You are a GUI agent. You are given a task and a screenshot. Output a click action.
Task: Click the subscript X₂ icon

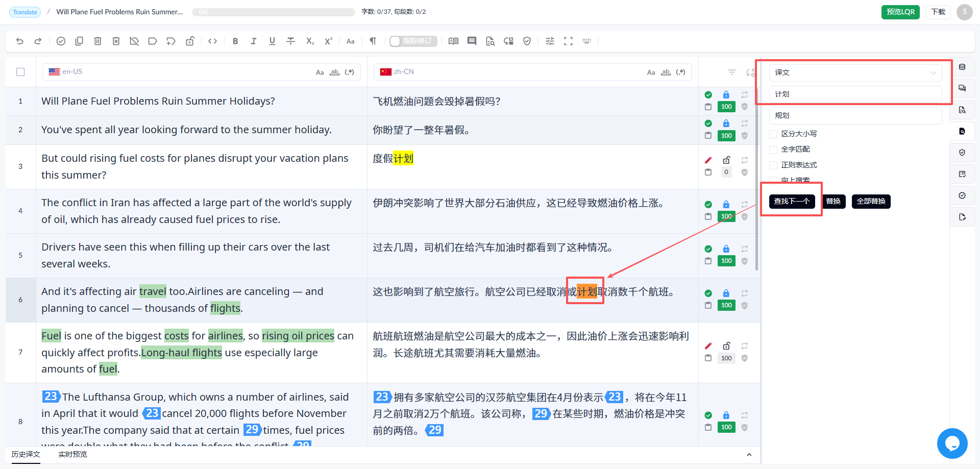[310, 41]
